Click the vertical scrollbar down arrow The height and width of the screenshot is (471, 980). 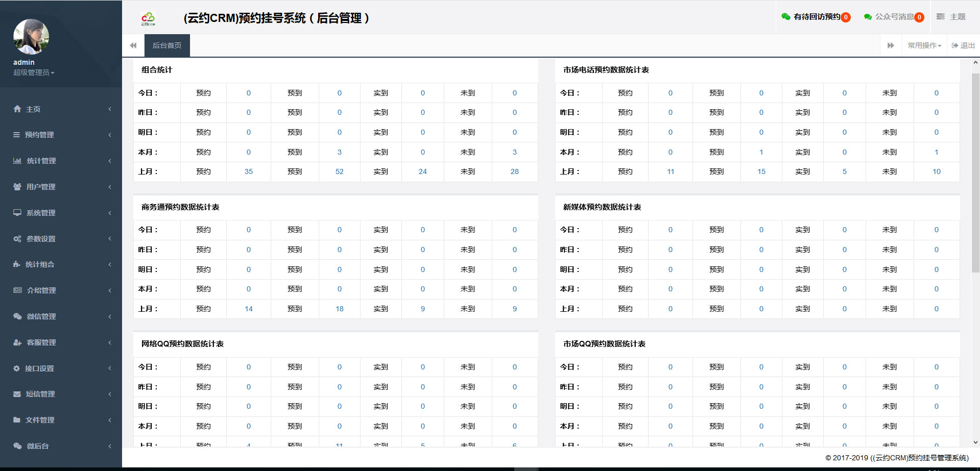click(975, 442)
